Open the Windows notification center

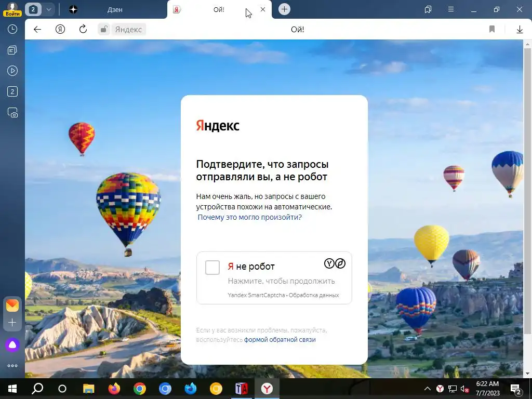click(516, 389)
